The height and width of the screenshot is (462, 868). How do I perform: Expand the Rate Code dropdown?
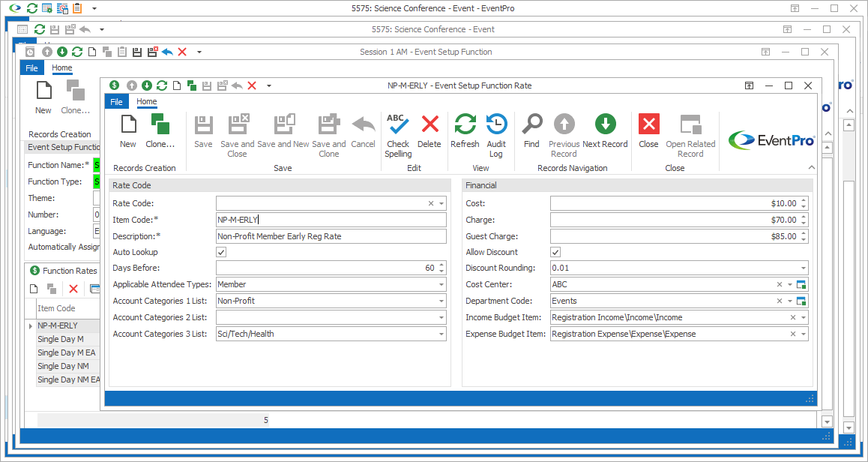441,203
